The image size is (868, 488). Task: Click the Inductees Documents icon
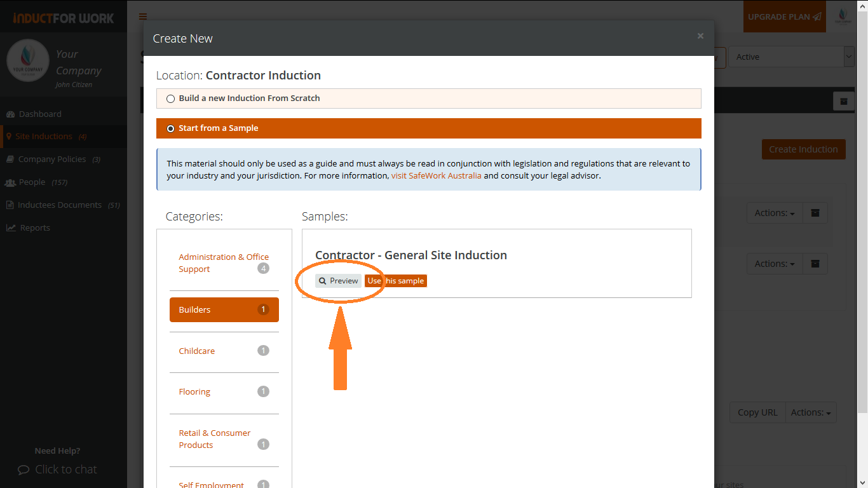pos(10,205)
